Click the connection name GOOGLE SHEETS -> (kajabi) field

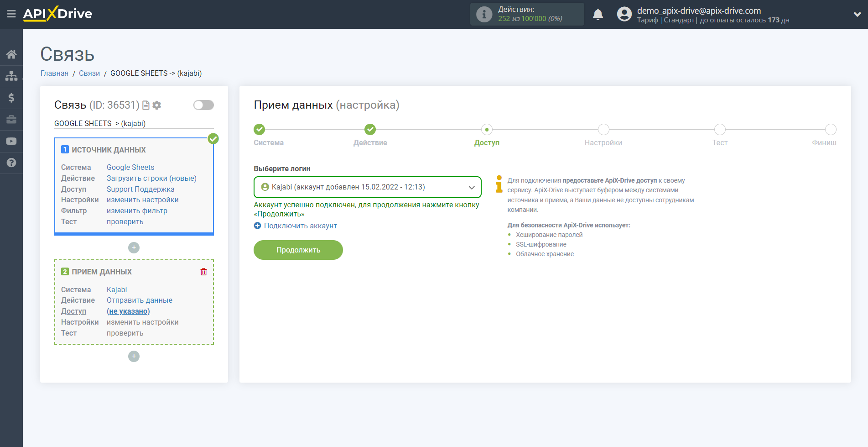tap(134, 123)
